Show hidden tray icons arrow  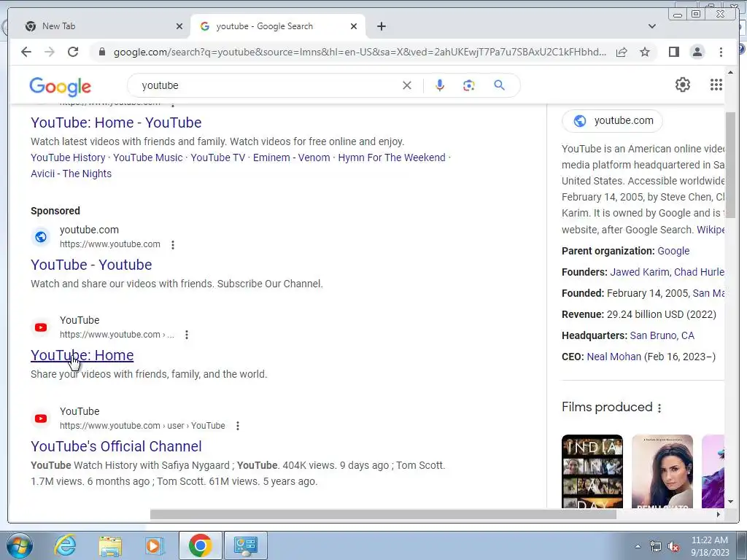tap(638, 547)
